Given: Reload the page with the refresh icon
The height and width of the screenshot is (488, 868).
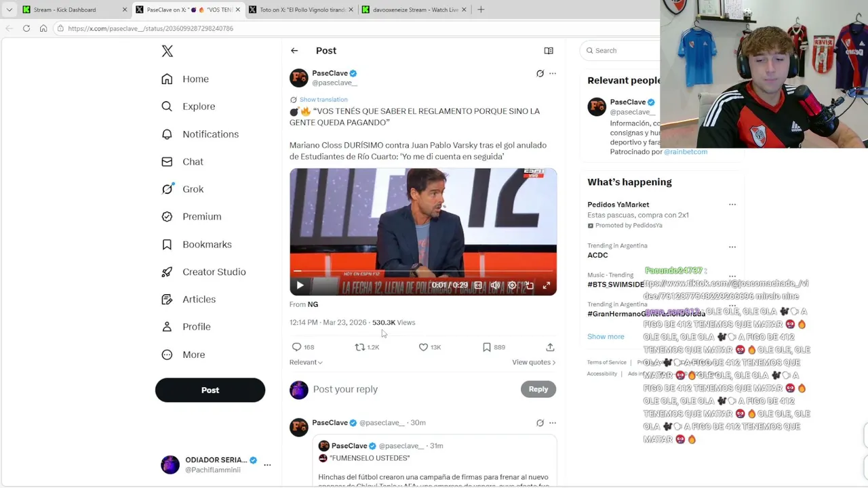Looking at the screenshot, I should click(x=26, y=28).
